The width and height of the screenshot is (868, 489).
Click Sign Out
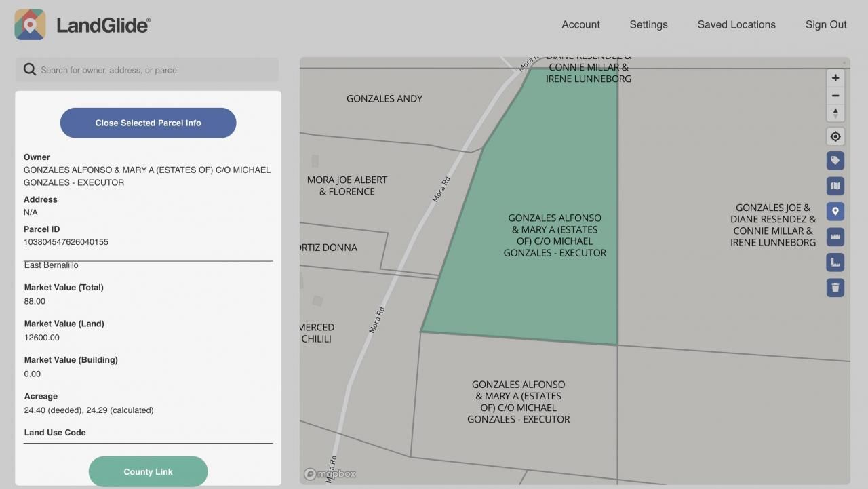(825, 24)
